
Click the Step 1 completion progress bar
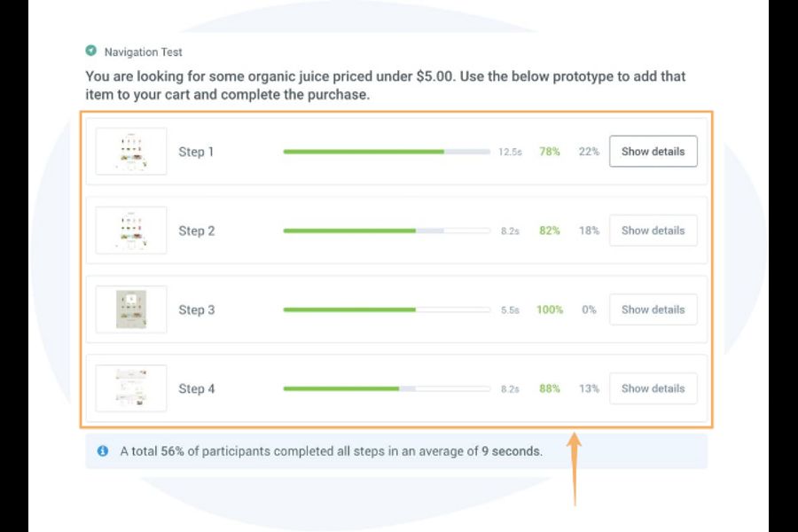[386, 151]
